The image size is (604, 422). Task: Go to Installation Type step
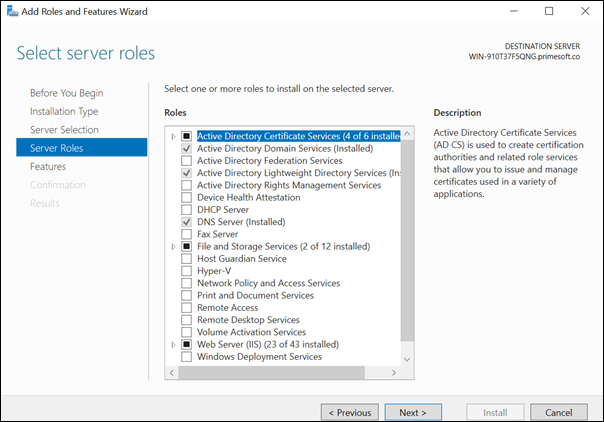pos(64,112)
